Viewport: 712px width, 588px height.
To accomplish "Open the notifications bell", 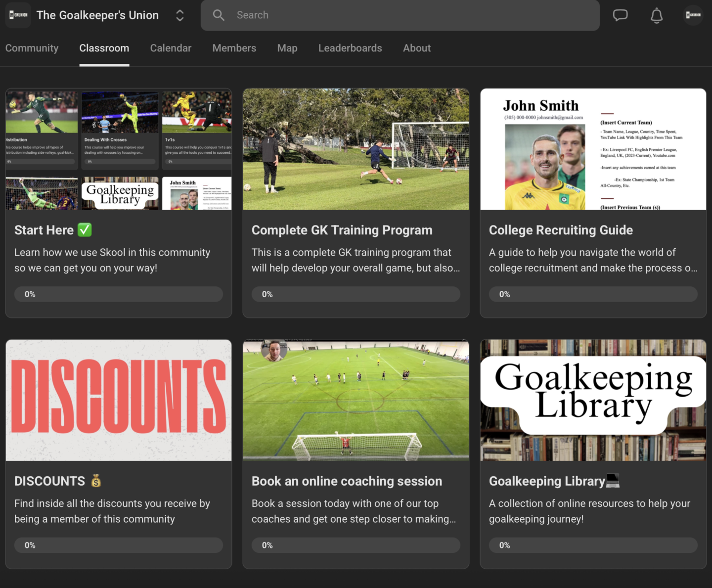I will (656, 15).
